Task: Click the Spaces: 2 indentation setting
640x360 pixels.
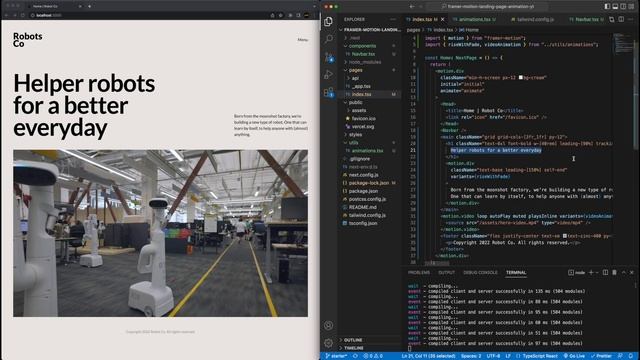Action: pyautogui.click(x=471, y=356)
